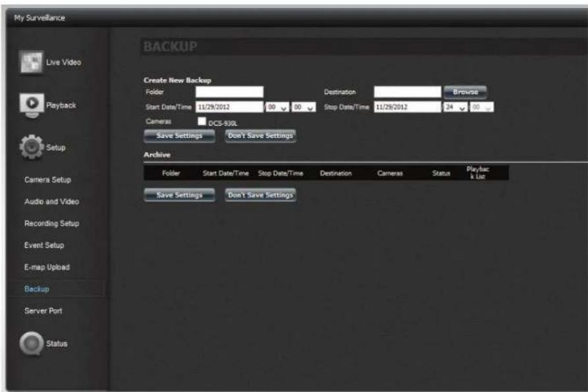The height and width of the screenshot is (392, 588).
Task: Open the start minute dropdown
Action: pyautogui.click(x=304, y=107)
